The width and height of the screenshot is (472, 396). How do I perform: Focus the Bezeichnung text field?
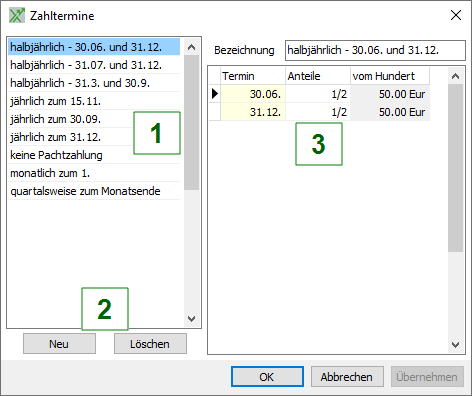[375, 50]
